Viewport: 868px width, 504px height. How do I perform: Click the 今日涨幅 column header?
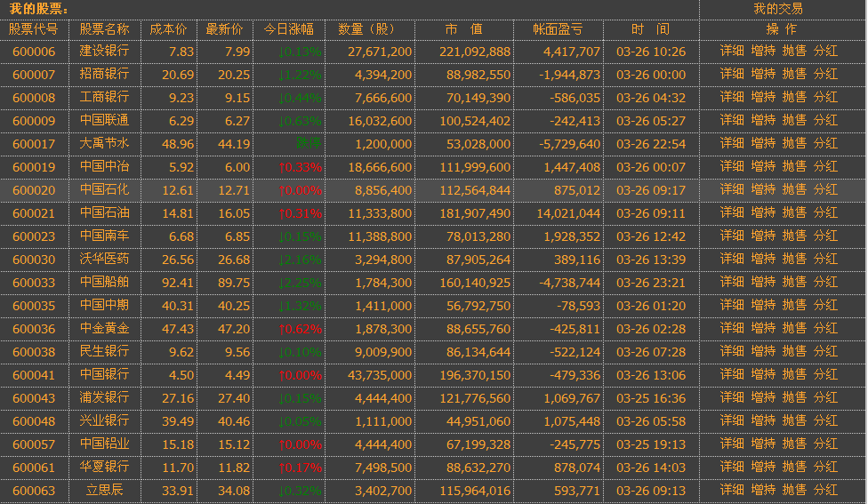point(289,29)
